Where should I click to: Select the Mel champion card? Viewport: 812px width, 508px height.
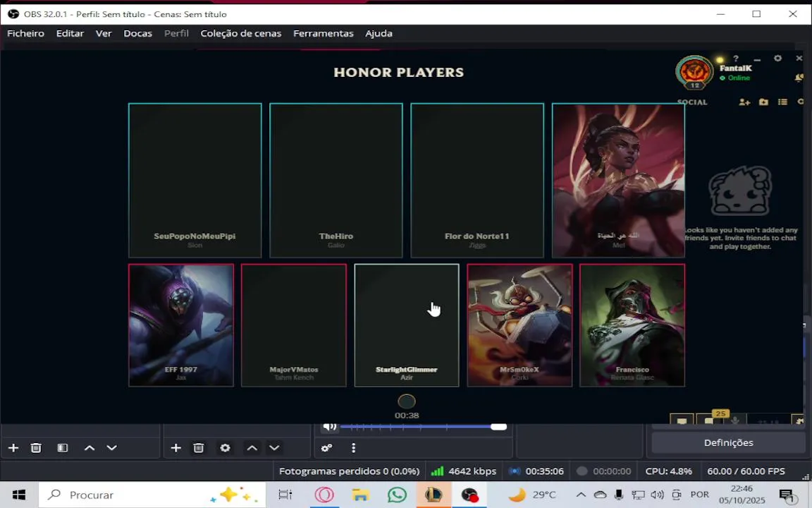[618, 181]
